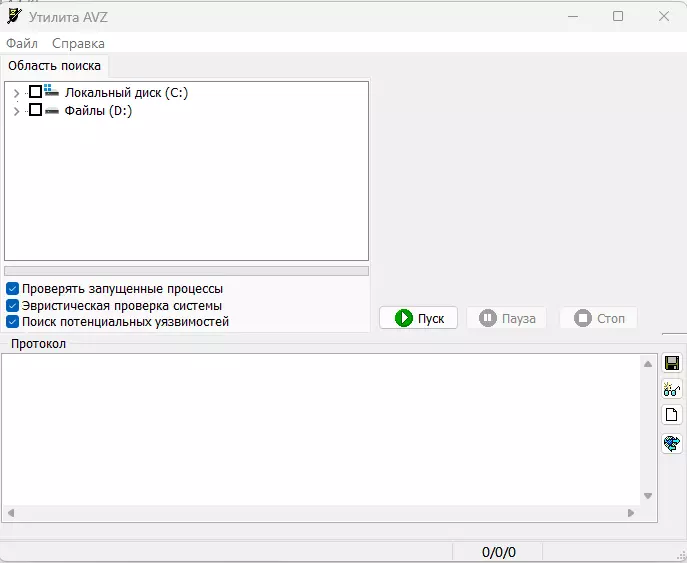This screenshot has height=563, width=687.
Task: Click the scan progress bar under the drive list
Action: point(186,271)
